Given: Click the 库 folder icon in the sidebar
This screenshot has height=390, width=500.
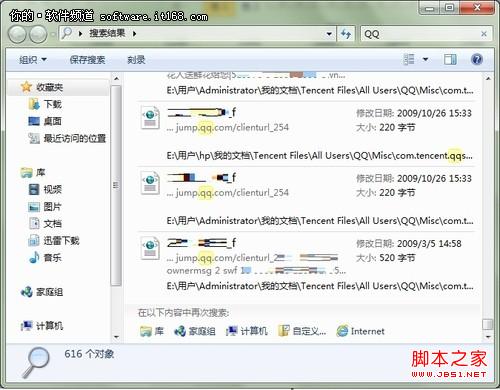Looking at the screenshot, I should coord(26,173).
